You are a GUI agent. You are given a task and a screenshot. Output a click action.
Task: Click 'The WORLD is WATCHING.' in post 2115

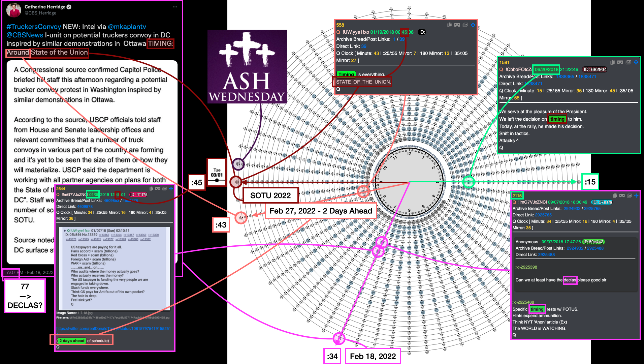(539, 328)
